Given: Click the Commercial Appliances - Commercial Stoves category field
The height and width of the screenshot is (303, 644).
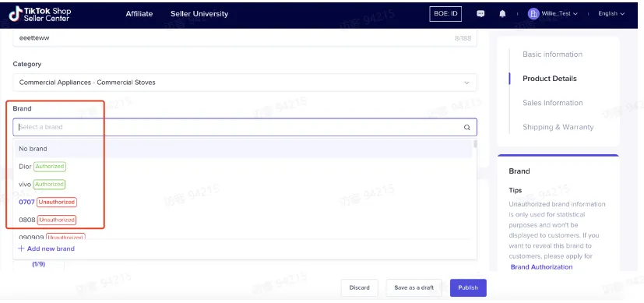Looking at the screenshot, I should (x=245, y=83).
